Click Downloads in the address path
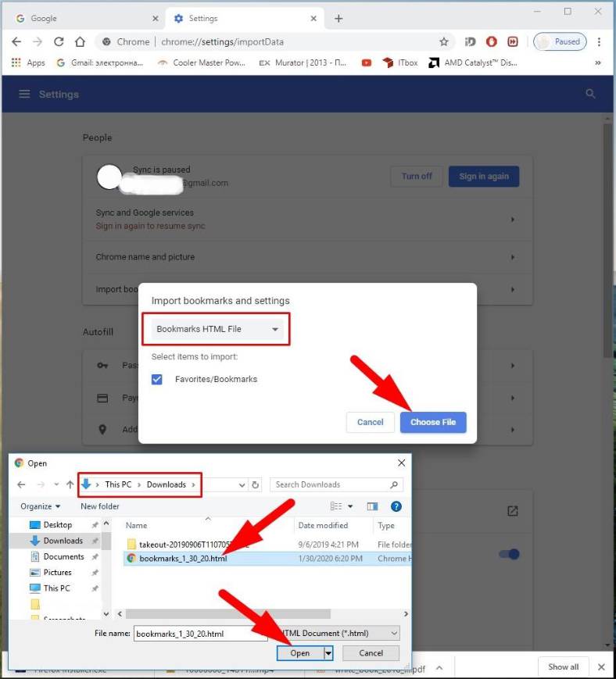 [167, 484]
